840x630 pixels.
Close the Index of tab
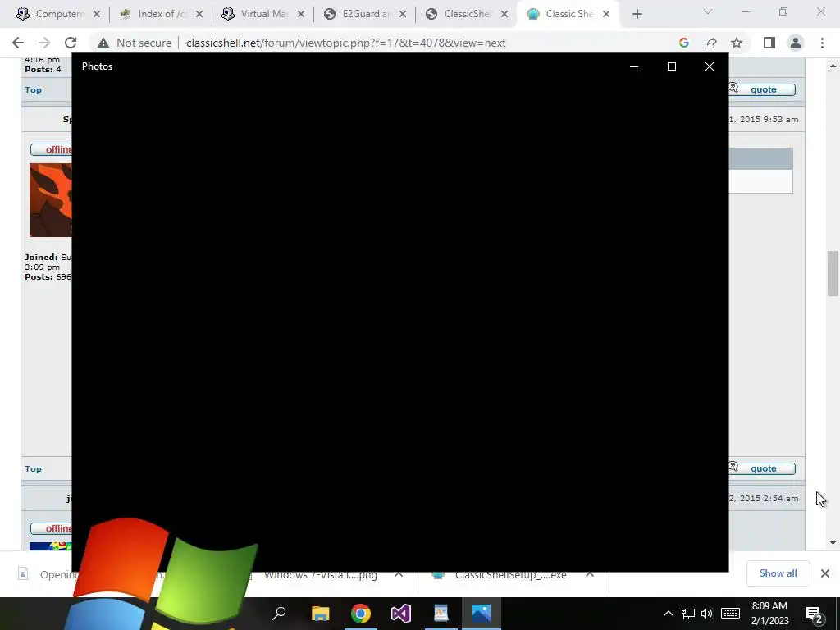pyautogui.click(x=199, y=15)
